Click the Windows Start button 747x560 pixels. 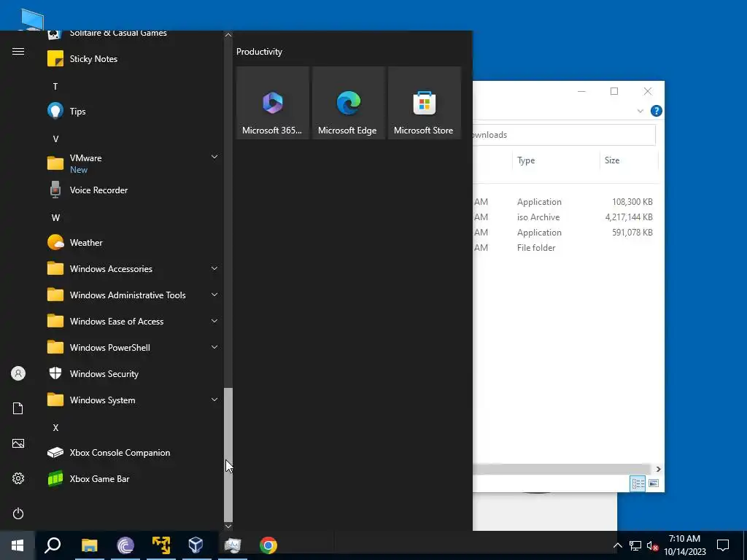click(x=18, y=545)
